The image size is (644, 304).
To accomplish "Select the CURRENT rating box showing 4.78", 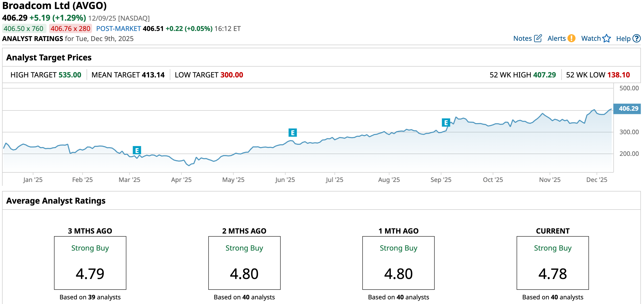I will [x=553, y=263].
